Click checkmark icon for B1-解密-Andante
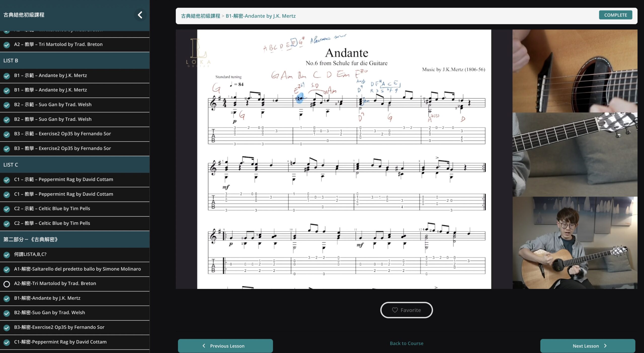Image resolution: width=644 pixels, height=353 pixels. pos(7,298)
